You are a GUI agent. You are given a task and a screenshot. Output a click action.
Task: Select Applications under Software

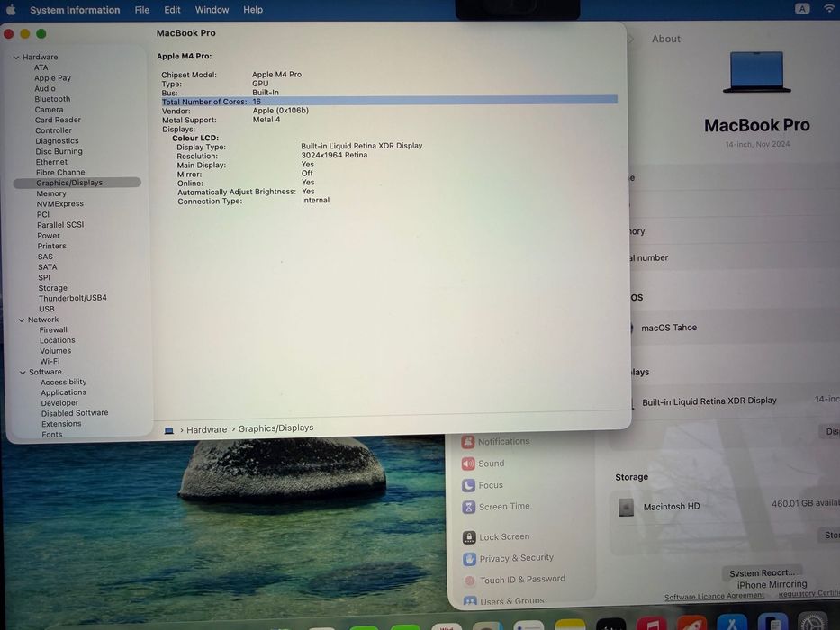click(x=63, y=392)
